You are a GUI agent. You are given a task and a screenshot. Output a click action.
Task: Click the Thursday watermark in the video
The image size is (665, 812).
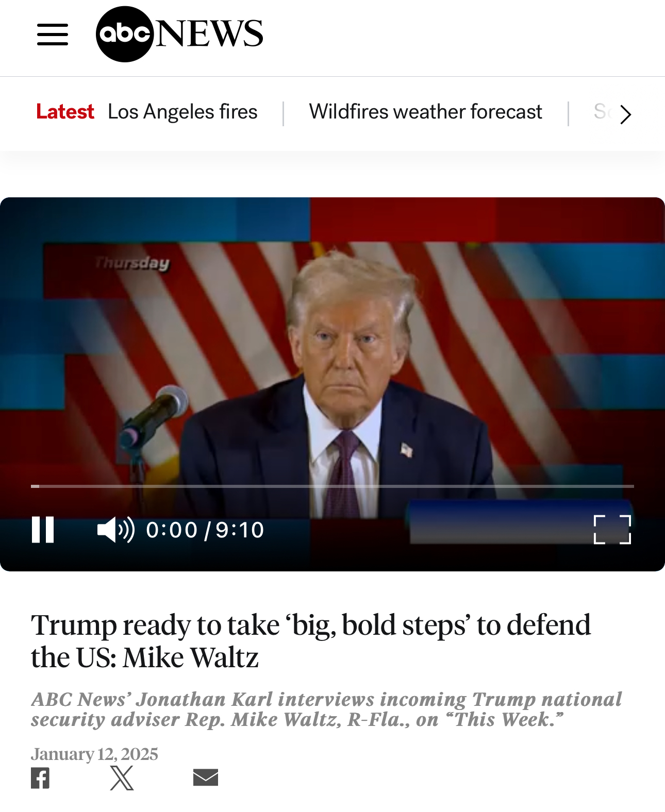coord(132,263)
